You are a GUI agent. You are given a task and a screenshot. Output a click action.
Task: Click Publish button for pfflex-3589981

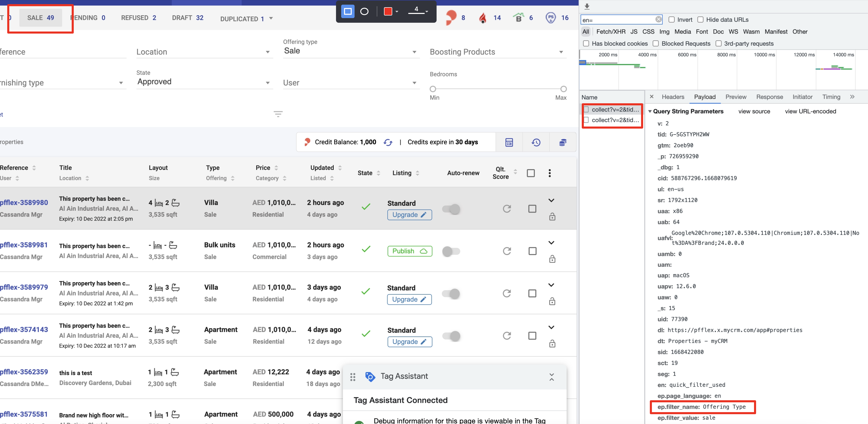pyautogui.click(x=410, y=251)
